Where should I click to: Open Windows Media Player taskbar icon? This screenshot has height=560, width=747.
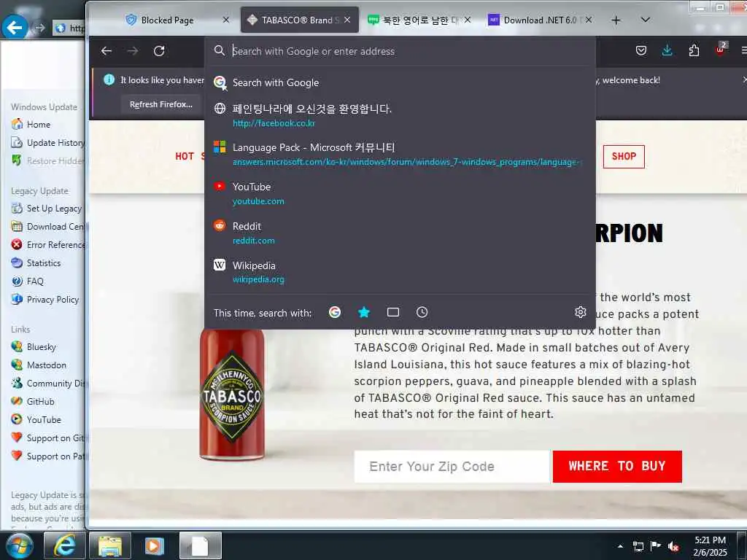[x=155, y=545]
